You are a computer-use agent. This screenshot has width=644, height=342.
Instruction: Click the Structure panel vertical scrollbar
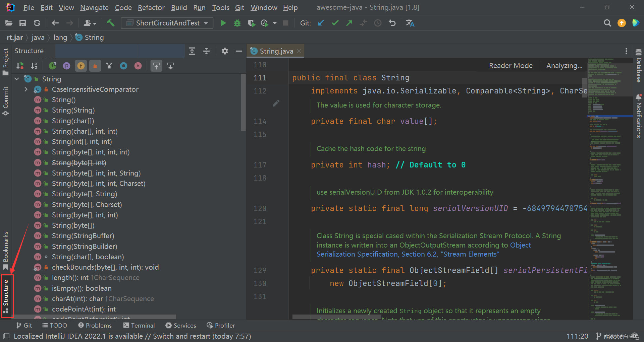click(243, 102)
